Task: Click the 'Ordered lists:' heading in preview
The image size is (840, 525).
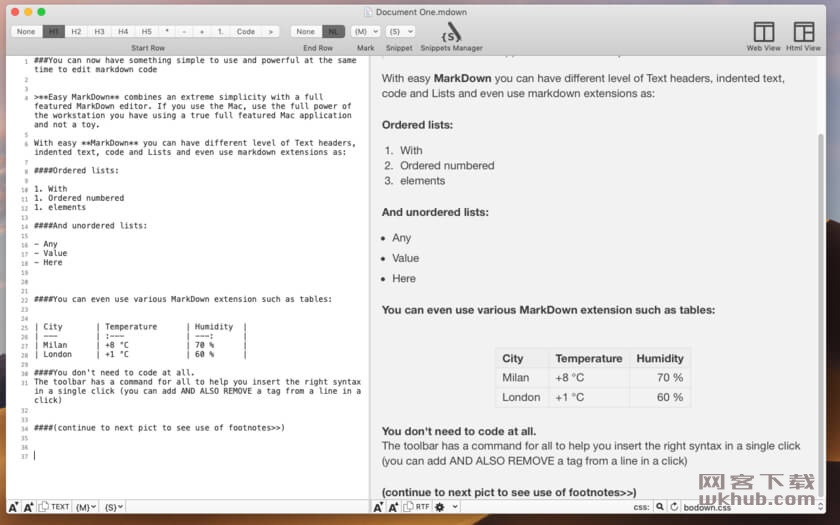Action: (417, 125)
